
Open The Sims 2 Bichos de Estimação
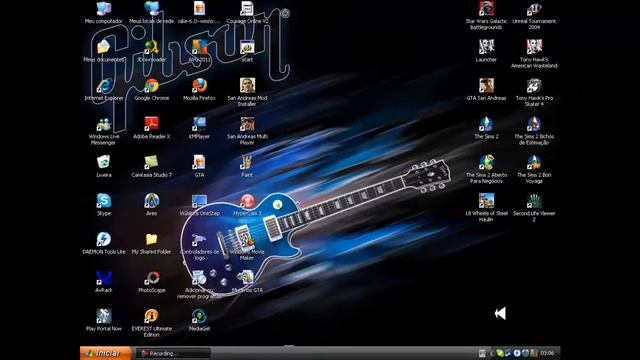(534, 124)
